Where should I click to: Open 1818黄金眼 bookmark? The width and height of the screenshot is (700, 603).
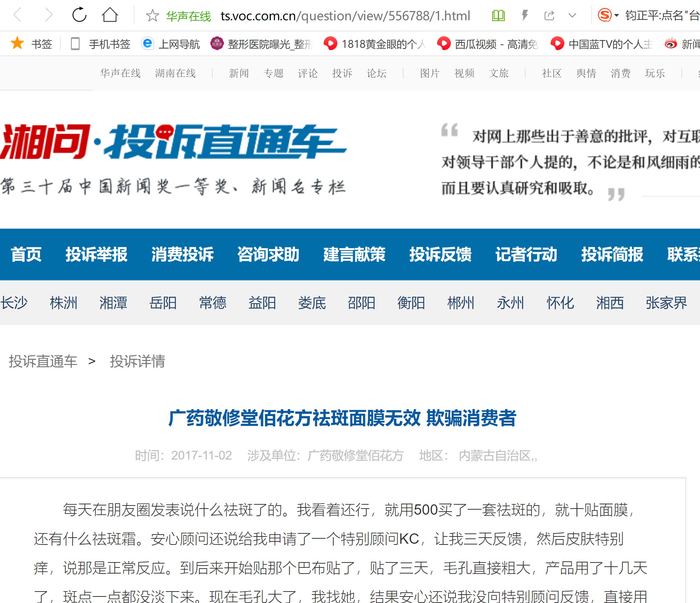point(374,44)
